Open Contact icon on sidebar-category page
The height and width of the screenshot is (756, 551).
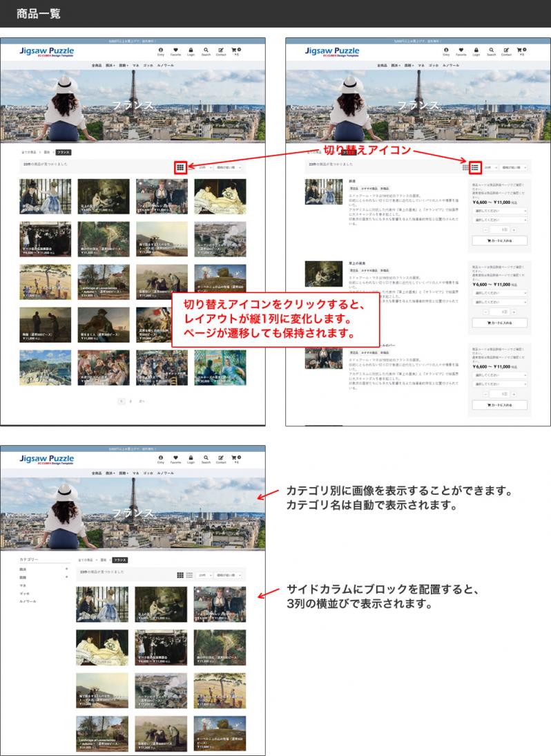221,459
